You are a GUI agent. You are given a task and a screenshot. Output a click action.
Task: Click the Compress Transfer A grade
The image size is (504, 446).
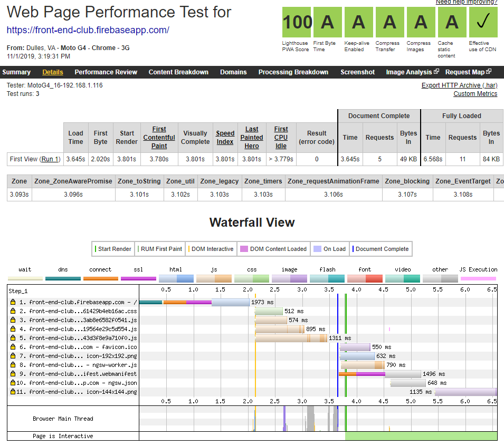pos(390,22)
